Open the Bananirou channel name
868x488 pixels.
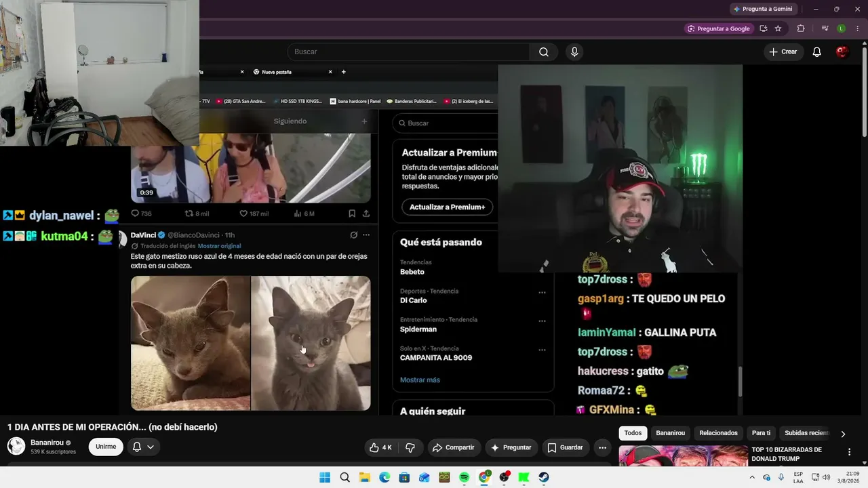point(47,443)
